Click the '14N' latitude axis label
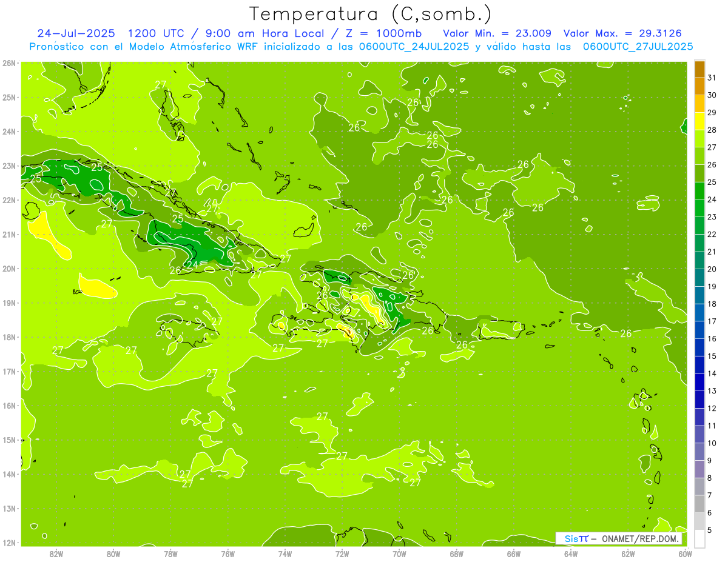The width and height of the screenshot is (728, 562). [x=8, y=474]
